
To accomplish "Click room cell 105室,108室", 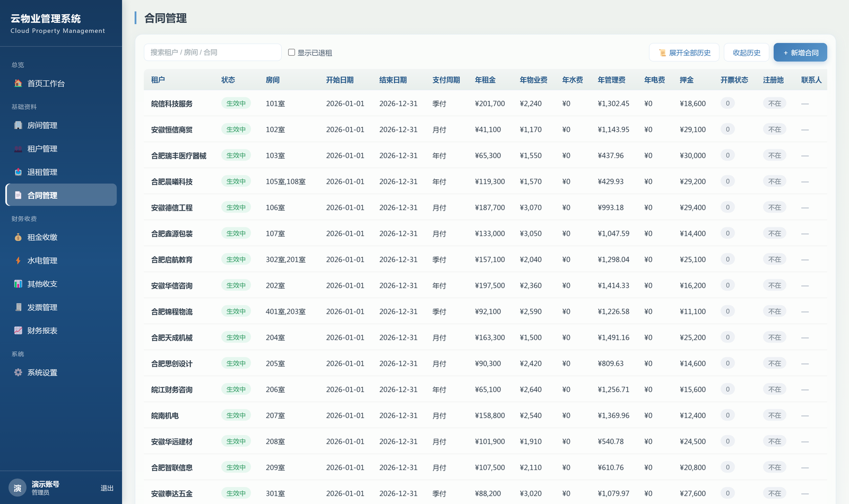I will pyautogui.click(x=285, y=182).
